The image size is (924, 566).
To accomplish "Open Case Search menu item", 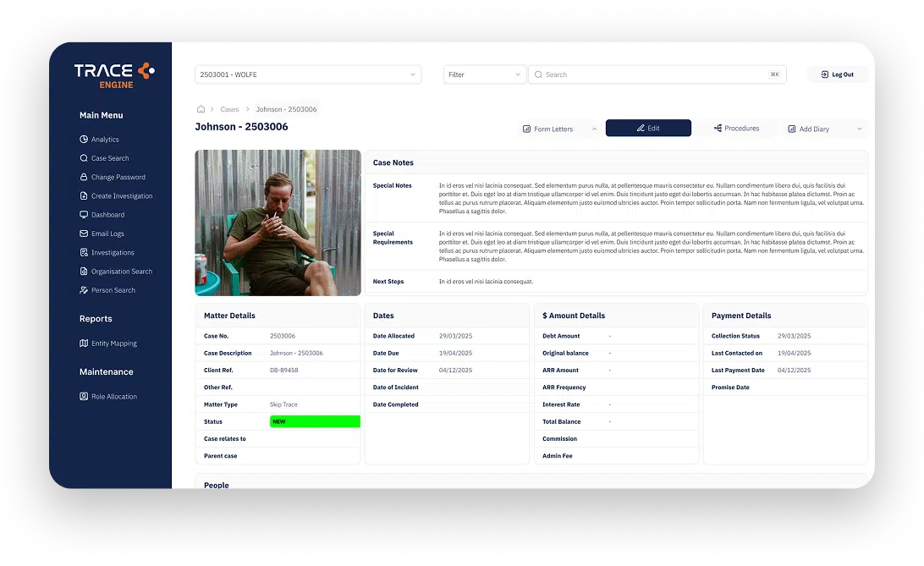I will [110, 158].
